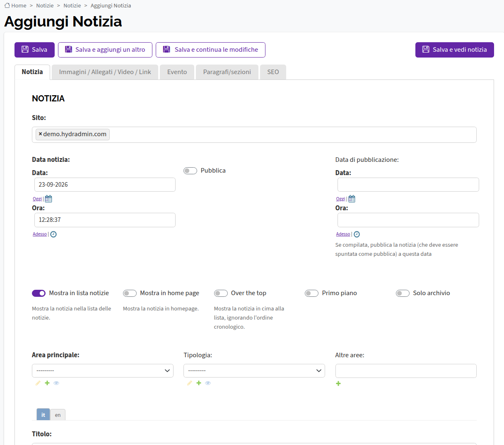Viewport: 504px width, 445px height.
Task: Remove demo.hydradmin.com from Sito field
Action: coord(40,134)
